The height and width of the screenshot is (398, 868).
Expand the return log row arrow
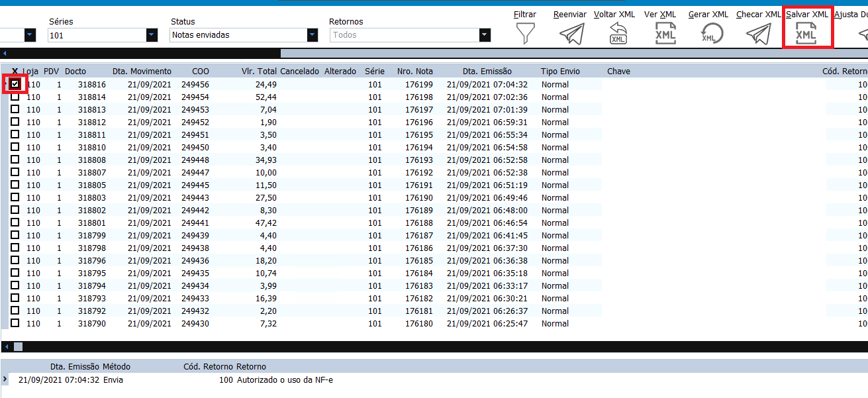coord(5,379)
